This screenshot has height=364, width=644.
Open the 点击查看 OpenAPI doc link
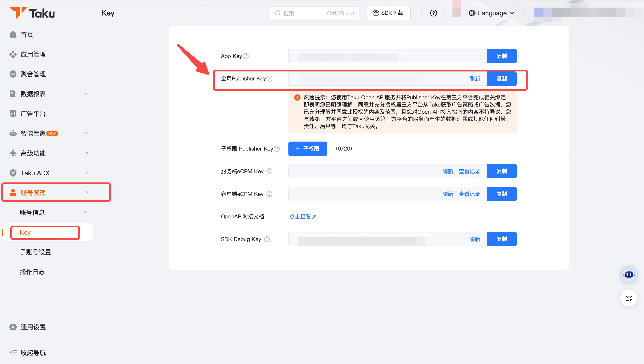tap(303, 217)
